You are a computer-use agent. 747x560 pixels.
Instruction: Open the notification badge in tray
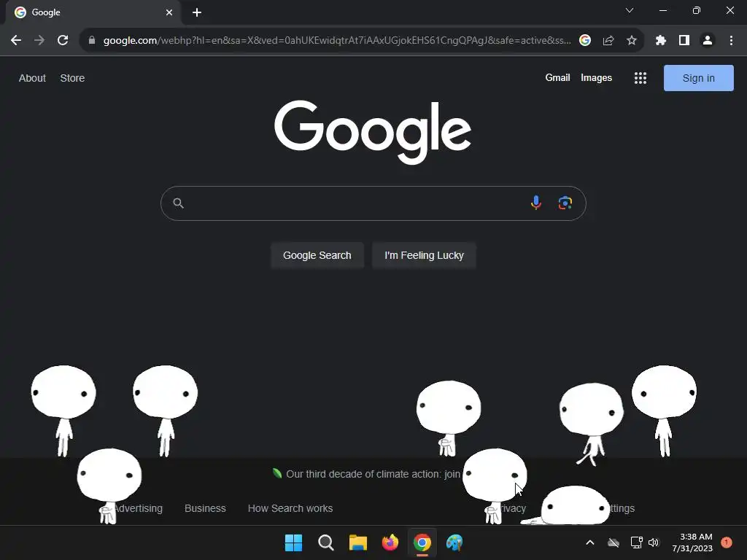point(726,542)
